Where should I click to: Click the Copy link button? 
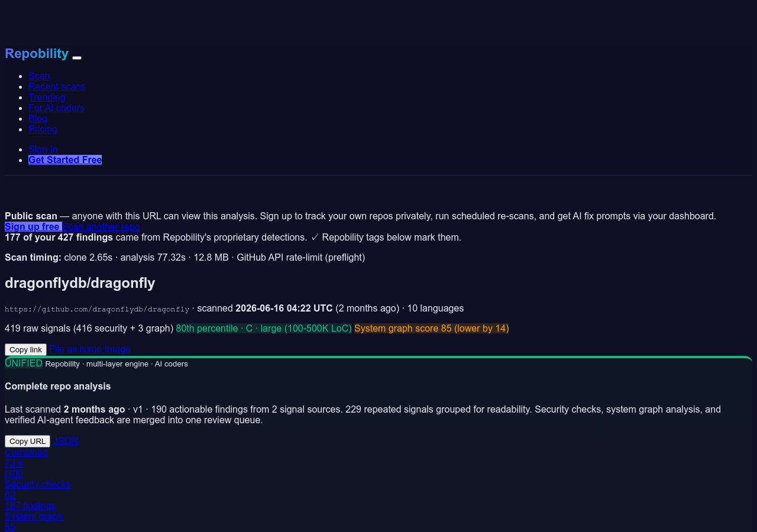(x=25, y=349)
